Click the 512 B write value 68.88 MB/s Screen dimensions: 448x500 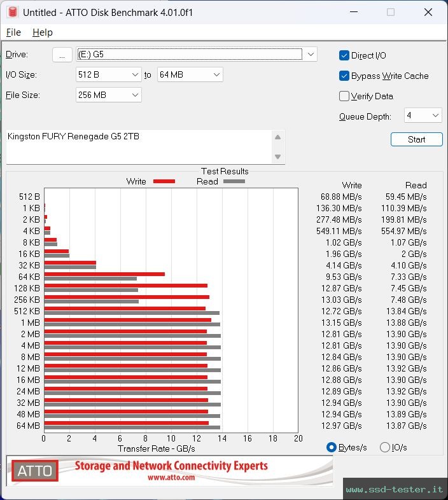341,197
